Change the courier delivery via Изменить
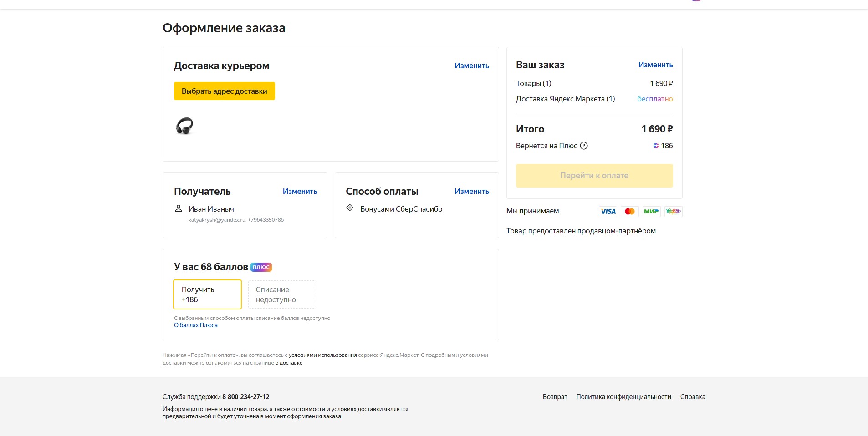868x436 pixels. 472,66
